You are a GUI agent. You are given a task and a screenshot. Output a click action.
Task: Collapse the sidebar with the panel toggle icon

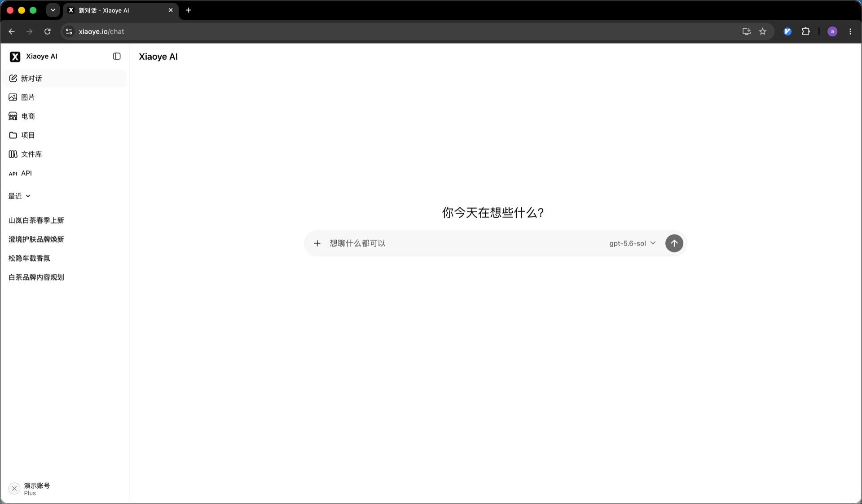117,57
